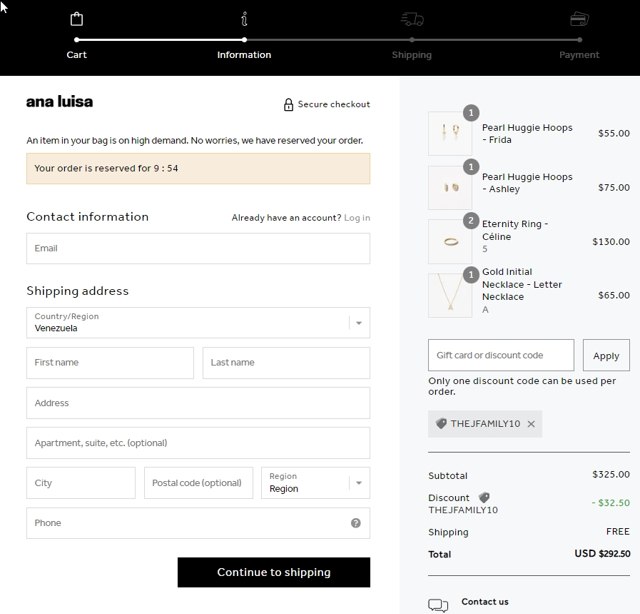Click the total USD $292.50
640x614 pixels.
coord(602,554)
